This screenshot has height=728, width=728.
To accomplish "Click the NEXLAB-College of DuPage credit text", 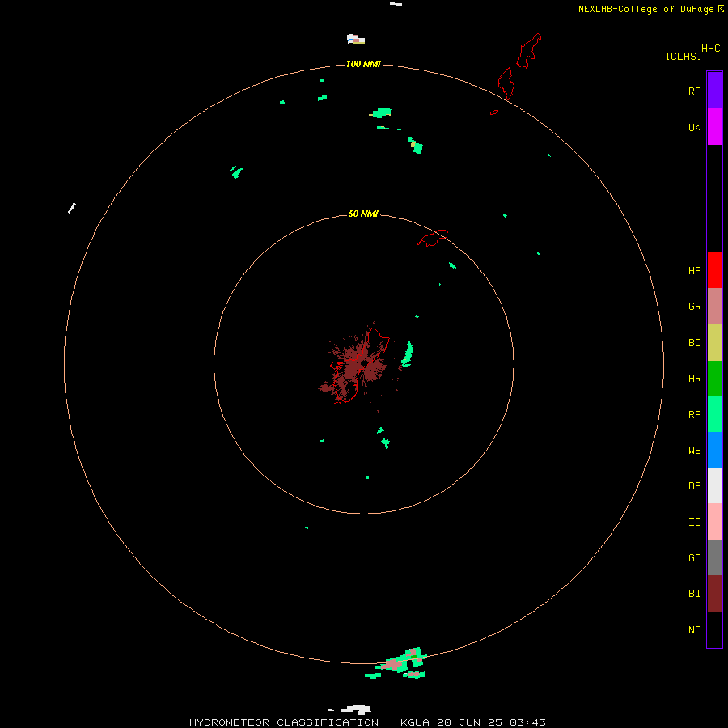I will [645, 9].
